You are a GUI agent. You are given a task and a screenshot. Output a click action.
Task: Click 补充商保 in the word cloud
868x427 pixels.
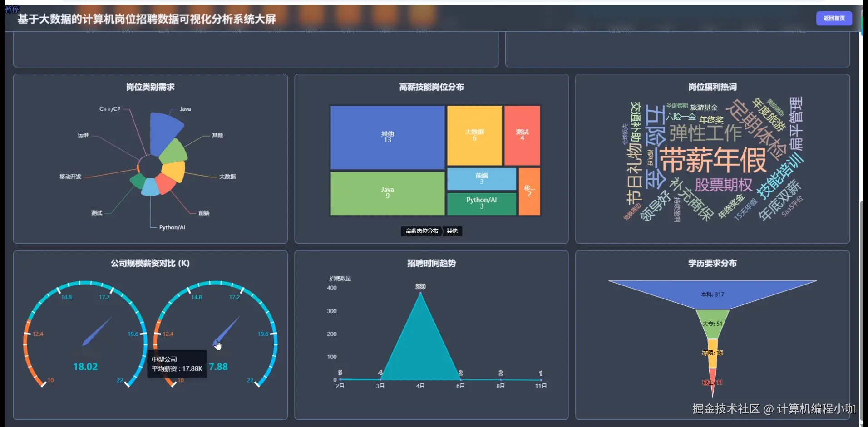692,199
